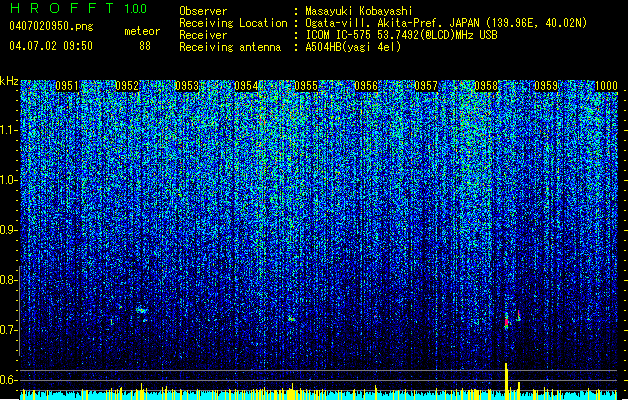Click the 0959 time marker
Image resolution: width=629 pixels, height=400 pixels.
(546, 86)
